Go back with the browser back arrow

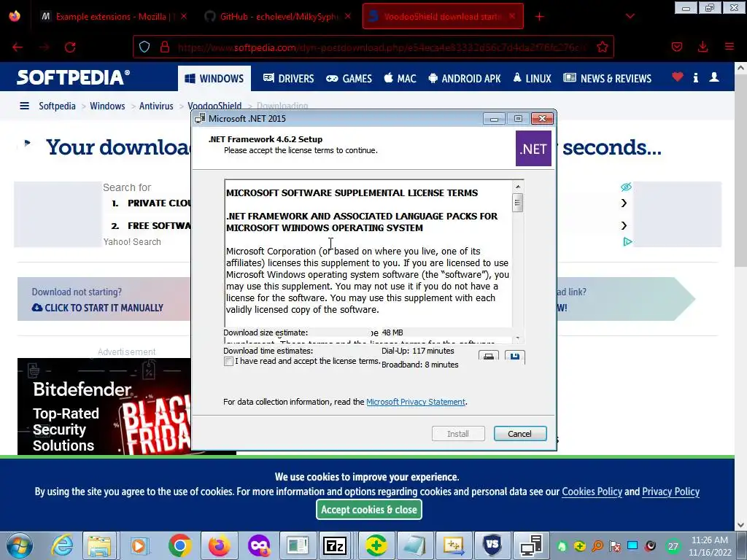point(18,47)
